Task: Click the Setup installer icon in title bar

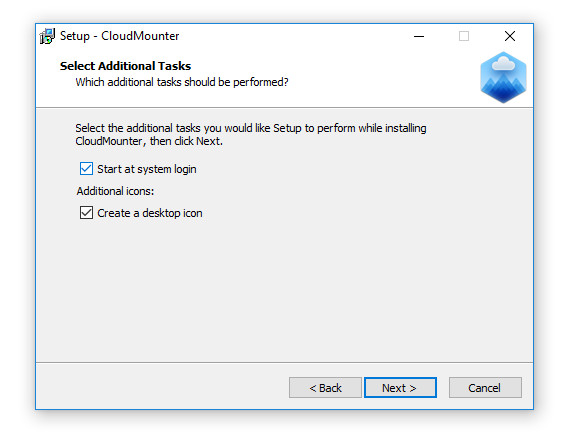Action: coord(47,36)
